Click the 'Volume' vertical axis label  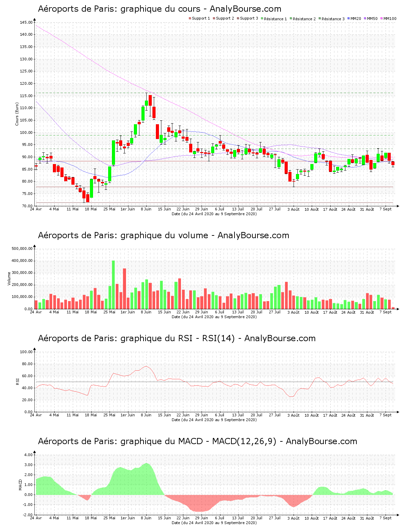9,278
